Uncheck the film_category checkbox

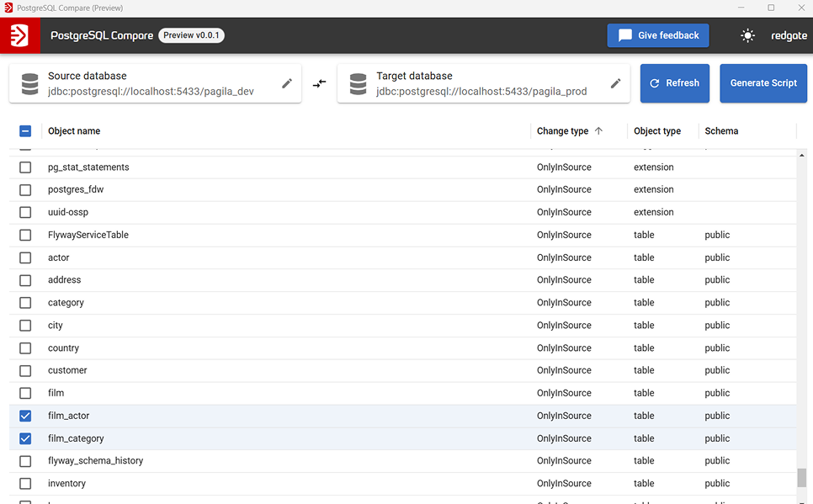pyautogui.click(x=25, y=438)
